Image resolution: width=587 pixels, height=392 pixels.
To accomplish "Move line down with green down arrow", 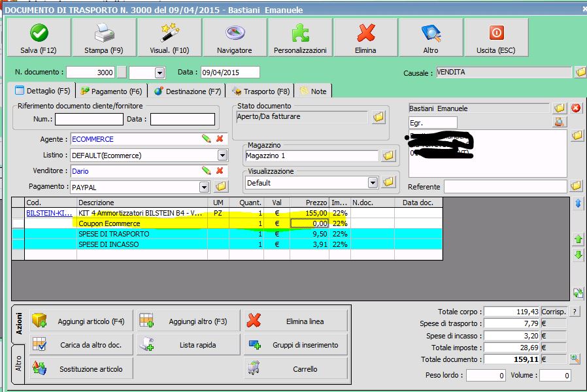I will pos(578,255).
